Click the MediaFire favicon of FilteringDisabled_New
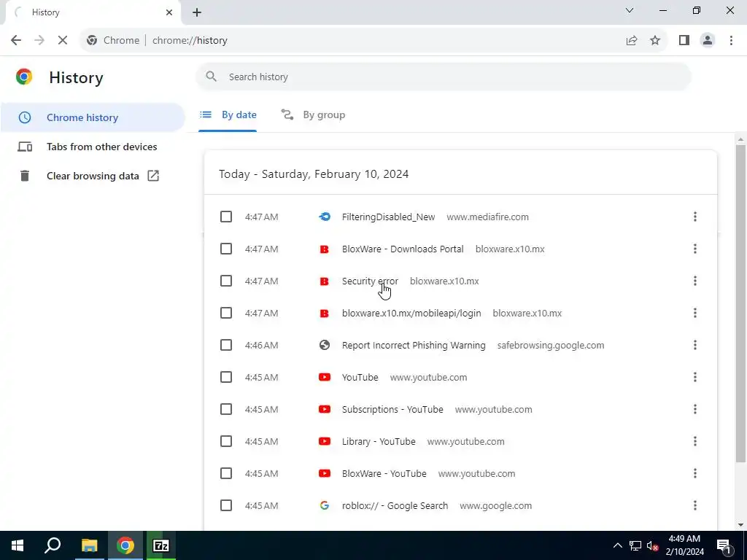Image resolution: width=747 pixels, height=560 pixels. click(x=325, y=217)
